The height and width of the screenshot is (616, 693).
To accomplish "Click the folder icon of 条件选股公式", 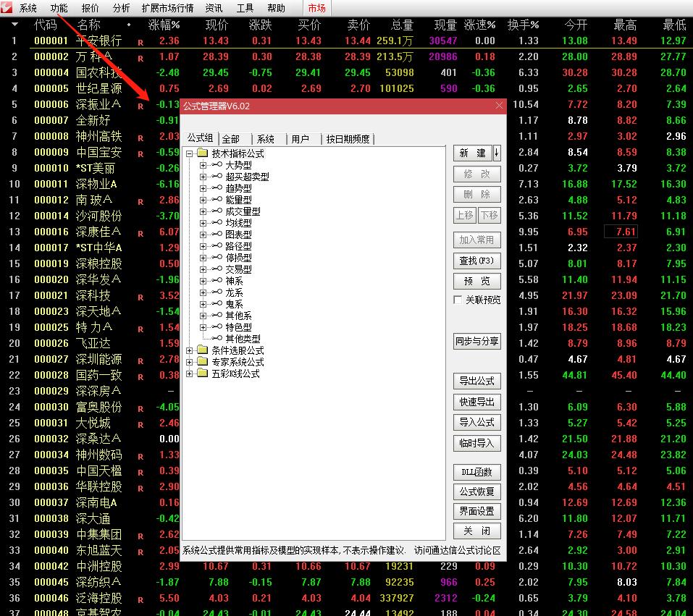I will click(x=201, y=348).
